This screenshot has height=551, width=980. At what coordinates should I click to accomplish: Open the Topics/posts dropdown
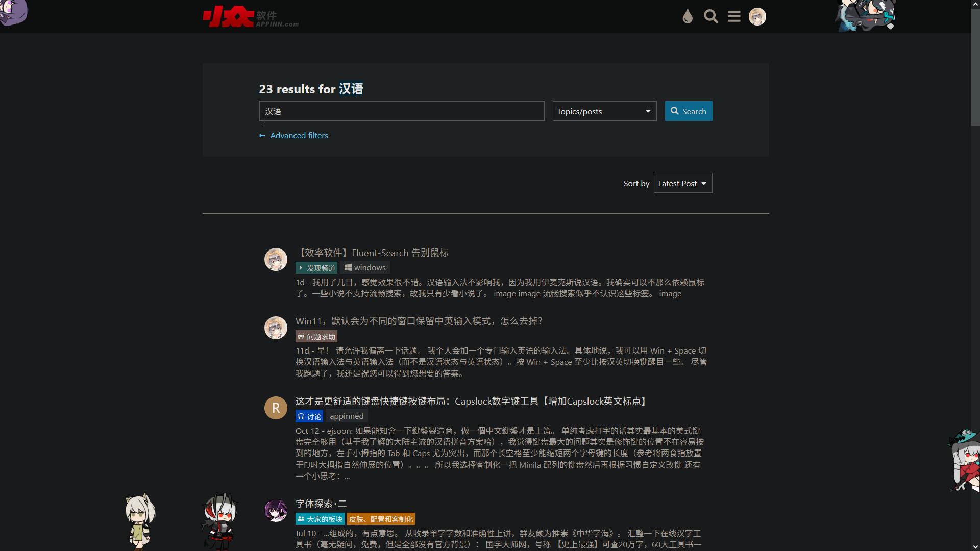tap(604, 111)
